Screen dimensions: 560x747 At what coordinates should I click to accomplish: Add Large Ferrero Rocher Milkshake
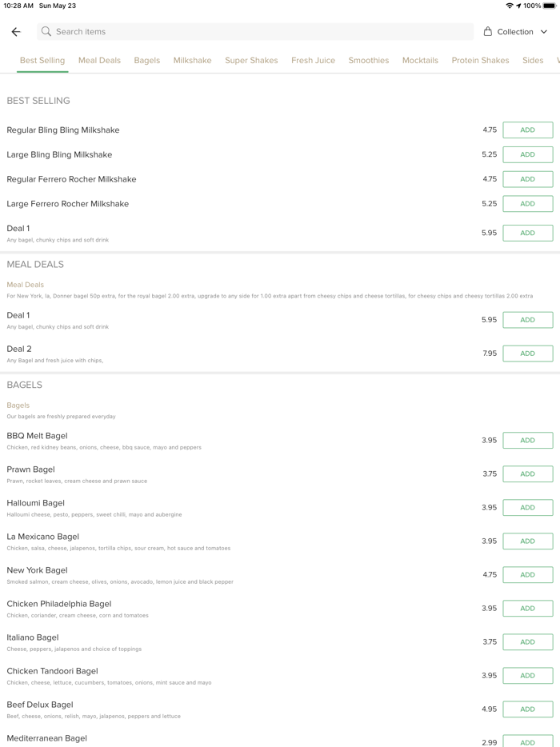[527, 204]
